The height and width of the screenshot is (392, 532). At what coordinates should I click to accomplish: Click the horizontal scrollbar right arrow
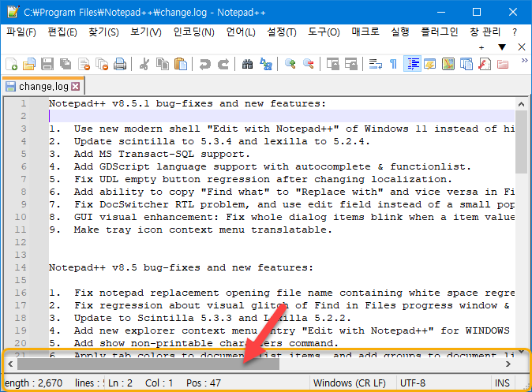508,364
